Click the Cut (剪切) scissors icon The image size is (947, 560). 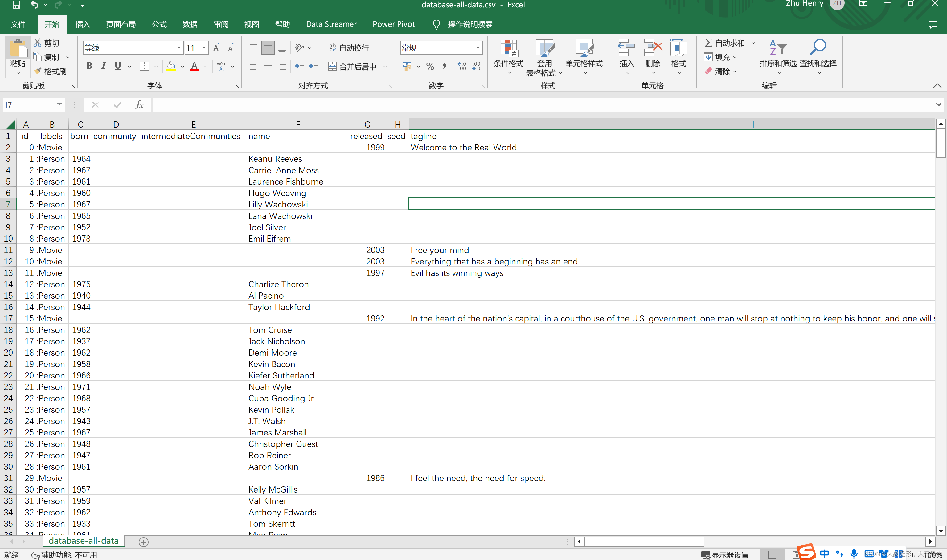click(x=37, y=43)
